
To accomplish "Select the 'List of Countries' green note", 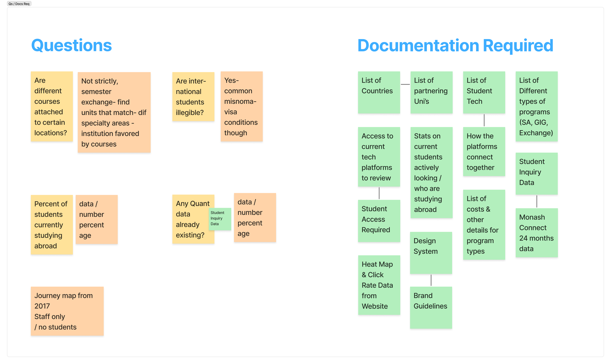I will click(x=379, y=93).
